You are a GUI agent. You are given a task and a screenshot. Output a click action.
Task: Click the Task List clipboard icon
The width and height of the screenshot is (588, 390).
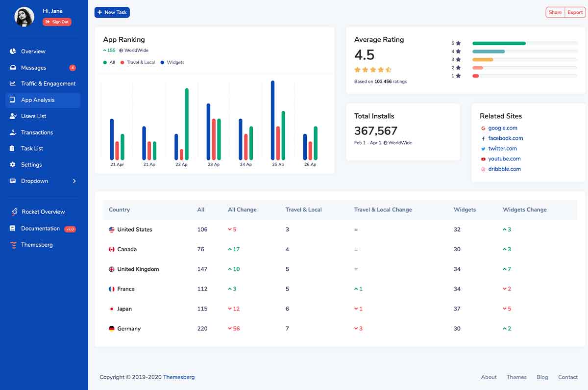(13, 149)
